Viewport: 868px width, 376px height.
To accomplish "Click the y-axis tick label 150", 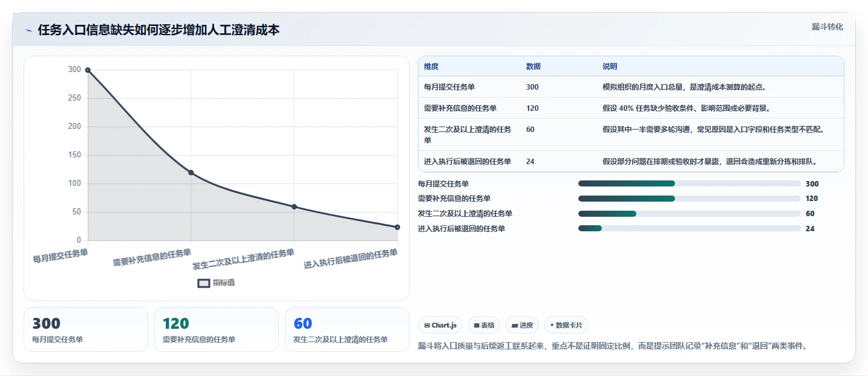I will click(74, 155).
